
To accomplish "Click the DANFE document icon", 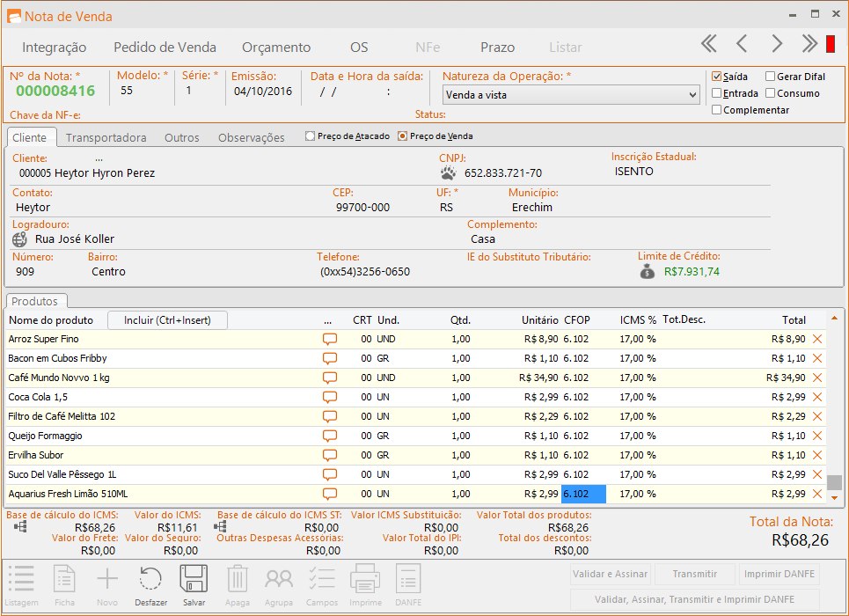I will (x=408, y=584).
